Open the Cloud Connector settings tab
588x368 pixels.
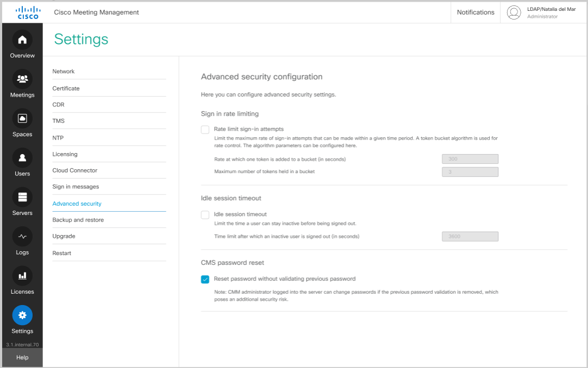point(109,170)
